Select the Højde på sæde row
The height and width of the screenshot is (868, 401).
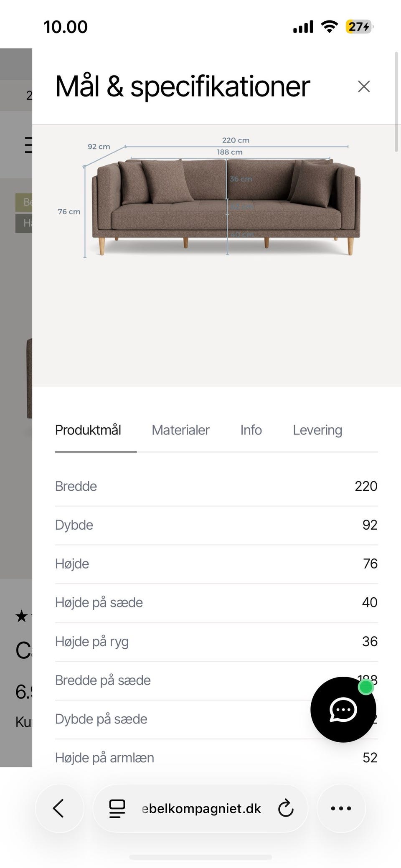coord(216,603)
